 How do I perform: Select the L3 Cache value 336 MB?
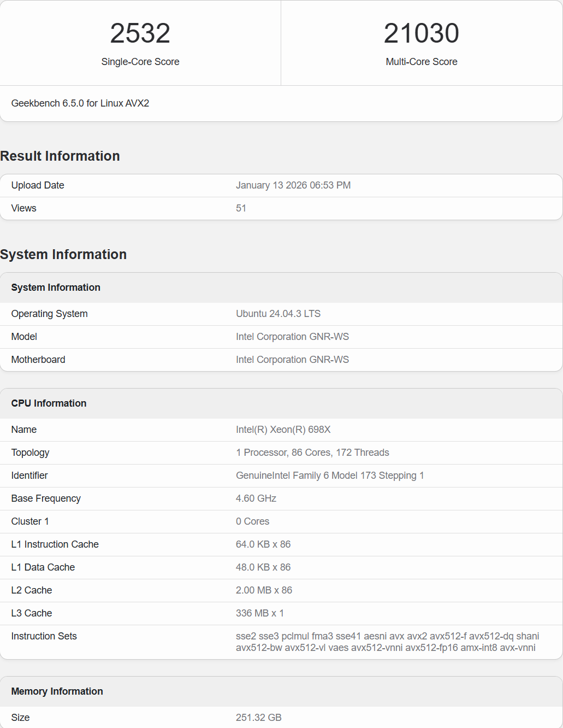[x=259, y=613]
